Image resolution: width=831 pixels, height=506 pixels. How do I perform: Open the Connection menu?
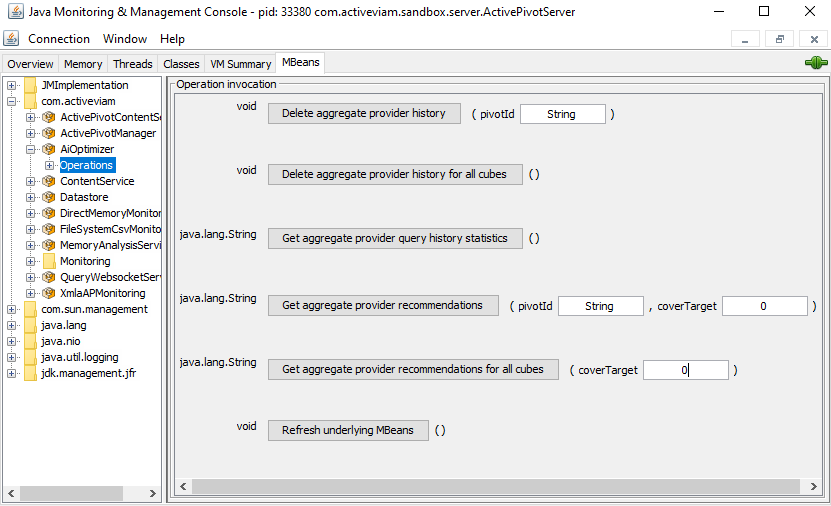58,39
